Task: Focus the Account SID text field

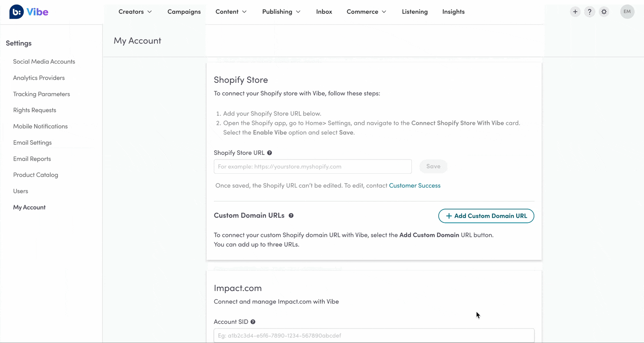Action: 373,335
